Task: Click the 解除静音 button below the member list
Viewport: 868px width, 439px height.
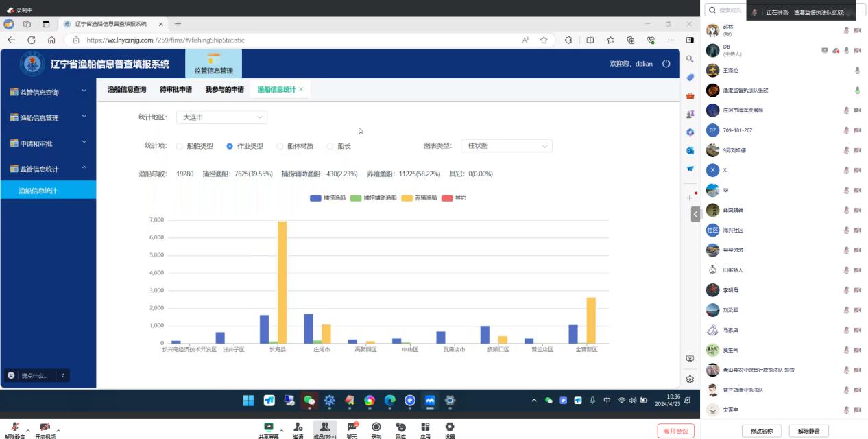Action: click(808, 431)
